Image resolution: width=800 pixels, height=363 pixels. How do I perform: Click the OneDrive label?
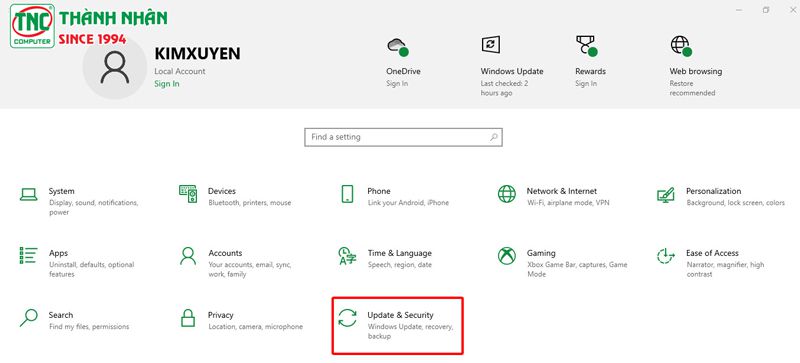[403, 71]
